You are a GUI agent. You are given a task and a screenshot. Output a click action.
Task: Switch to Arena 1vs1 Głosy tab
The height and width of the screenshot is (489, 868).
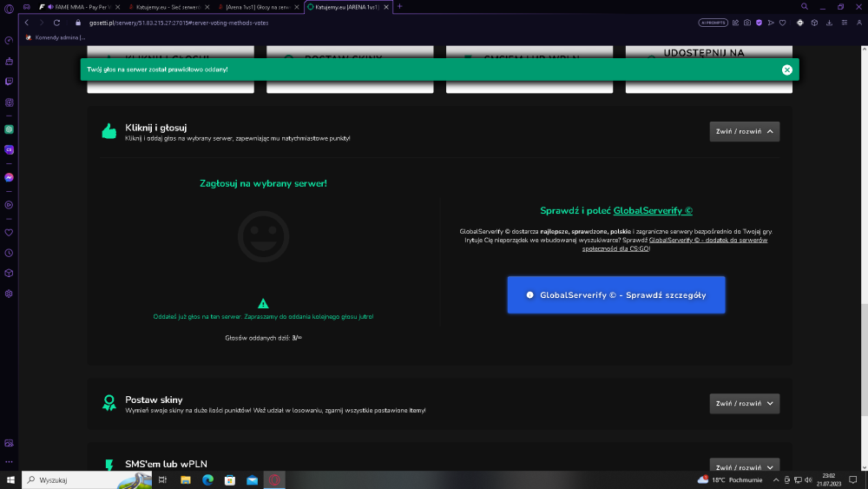(x=259, y=7)
